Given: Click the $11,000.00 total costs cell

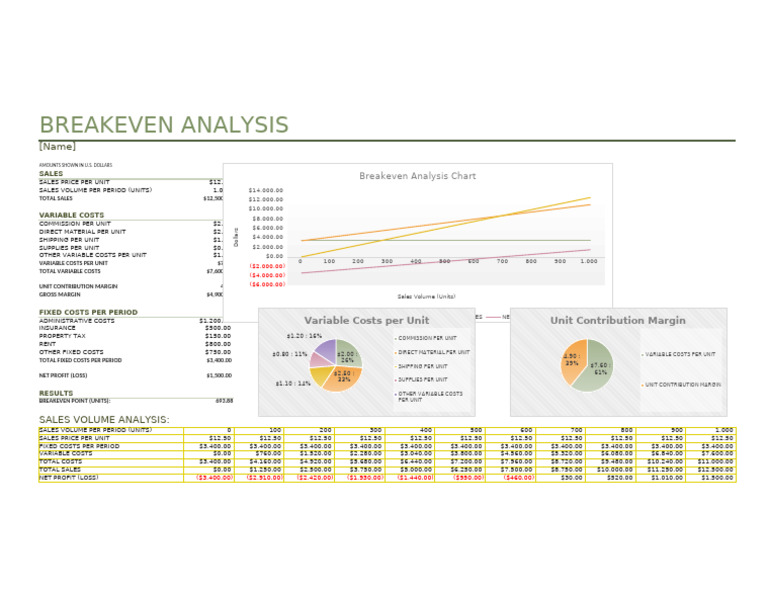Looking at the screenshot, I should click(x=710, y=461).
